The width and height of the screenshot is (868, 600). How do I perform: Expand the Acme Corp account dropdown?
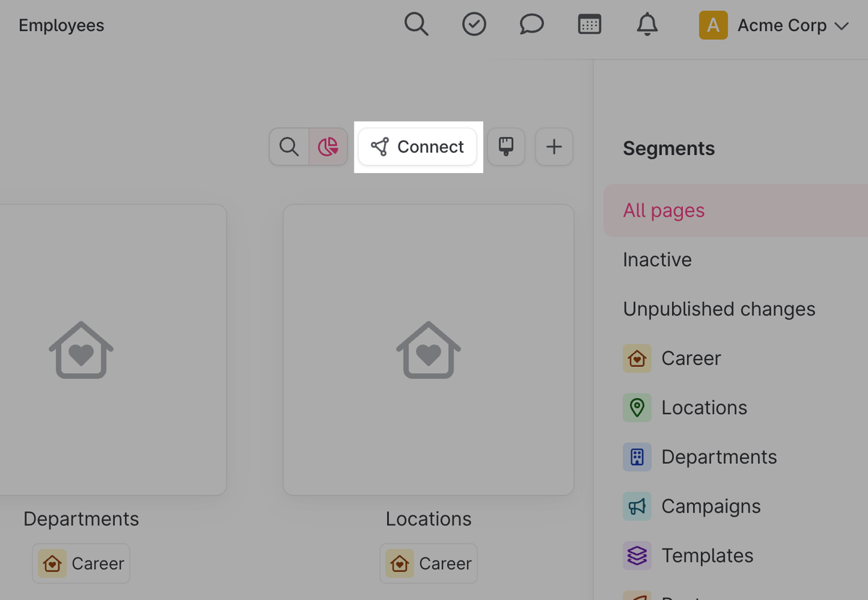(774, 26)
